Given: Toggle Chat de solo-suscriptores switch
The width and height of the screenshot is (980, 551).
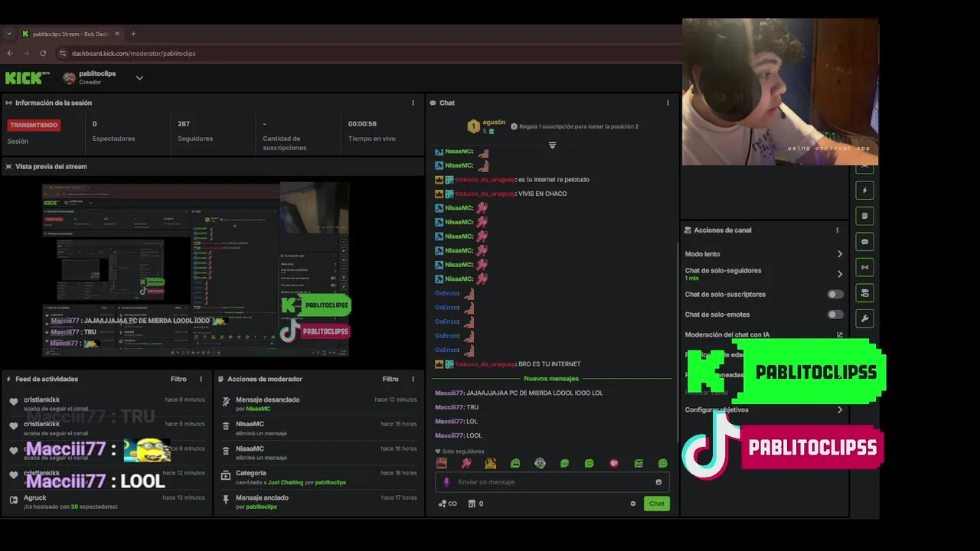Looking at the screenshot, I should 835,294.
